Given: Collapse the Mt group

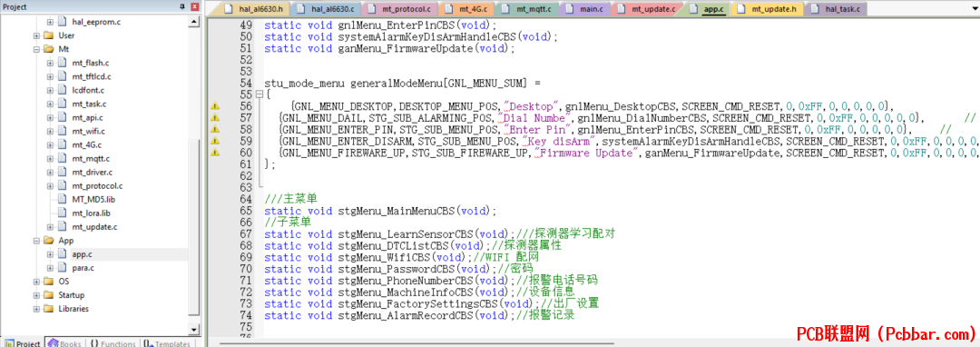Looking at the screenshot, I should point(36,49).
